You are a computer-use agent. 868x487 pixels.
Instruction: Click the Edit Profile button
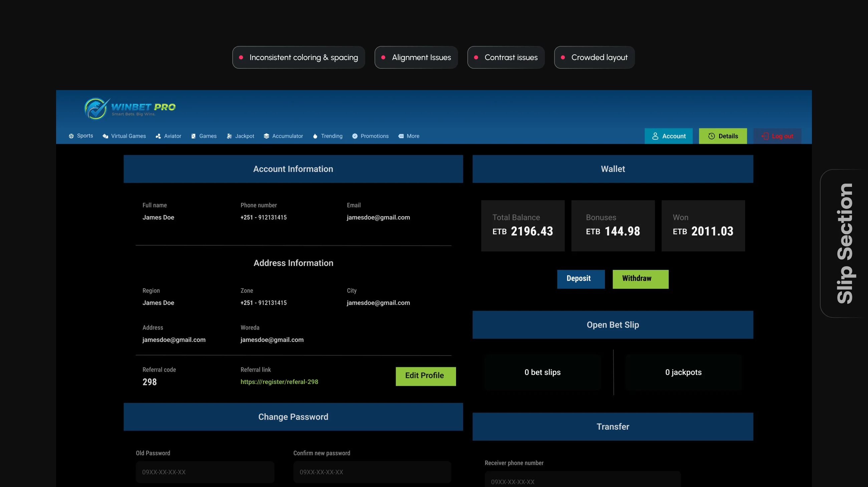[x=426, y=376]
